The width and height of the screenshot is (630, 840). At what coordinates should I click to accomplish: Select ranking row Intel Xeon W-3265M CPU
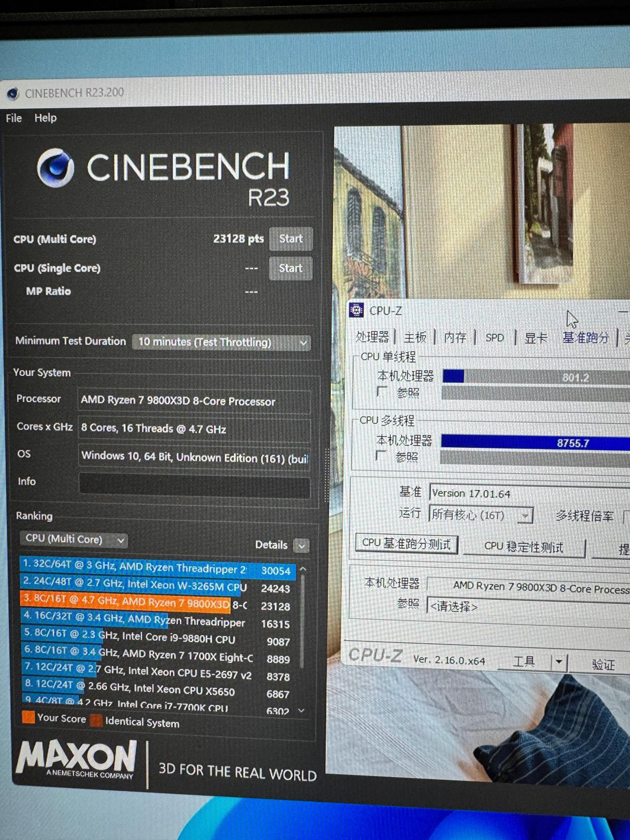(x=157, y=586)
